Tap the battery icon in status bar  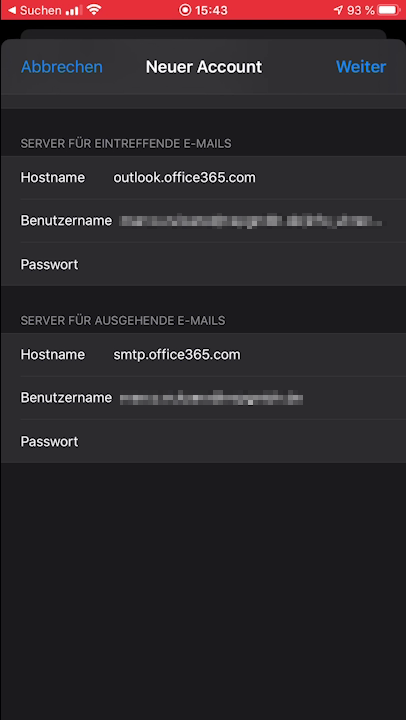389,10
